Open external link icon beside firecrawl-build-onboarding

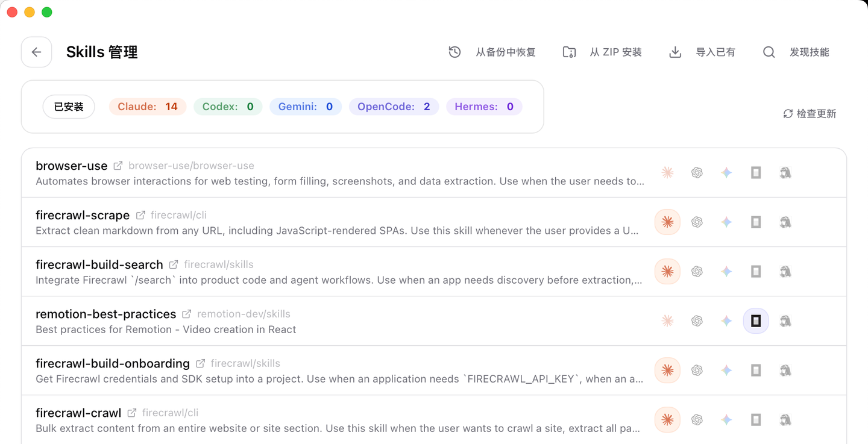point(200,363)
